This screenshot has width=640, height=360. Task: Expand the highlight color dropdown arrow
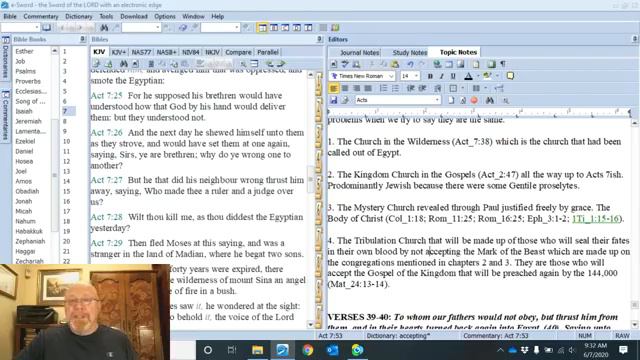tap(497, 76)
